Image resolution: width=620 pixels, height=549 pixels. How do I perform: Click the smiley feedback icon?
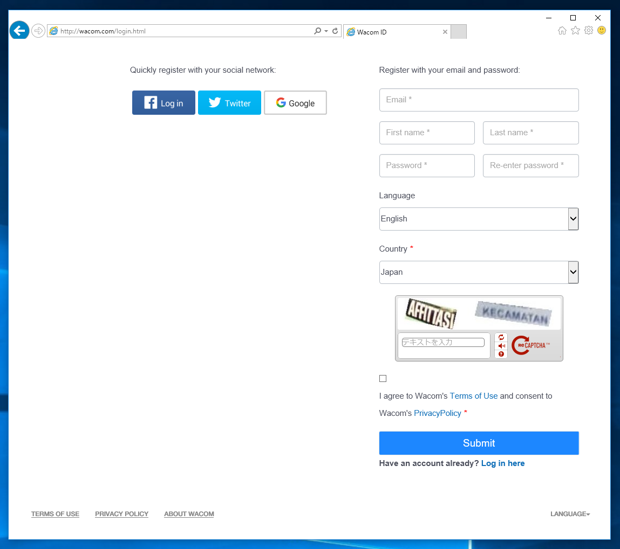click(x=601, y=30)
